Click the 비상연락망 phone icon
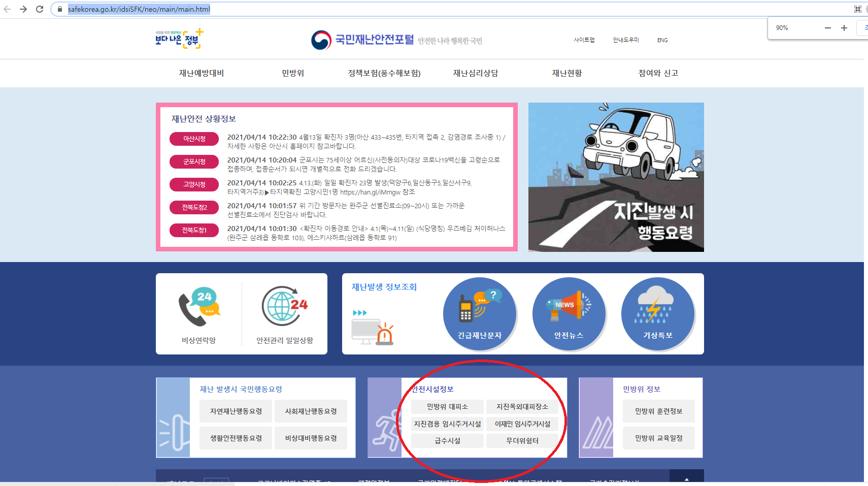Screen dimensions: 868x486 coord(199,307)
